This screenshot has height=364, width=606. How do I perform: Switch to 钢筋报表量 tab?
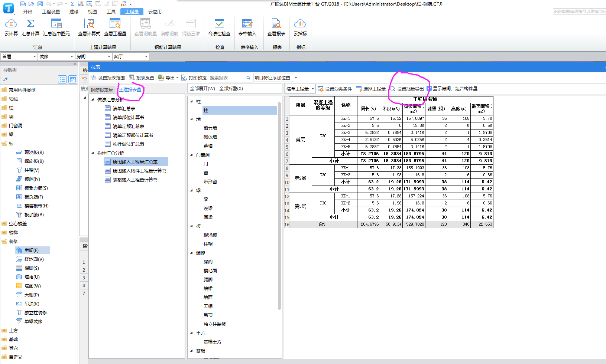[102, 90]
